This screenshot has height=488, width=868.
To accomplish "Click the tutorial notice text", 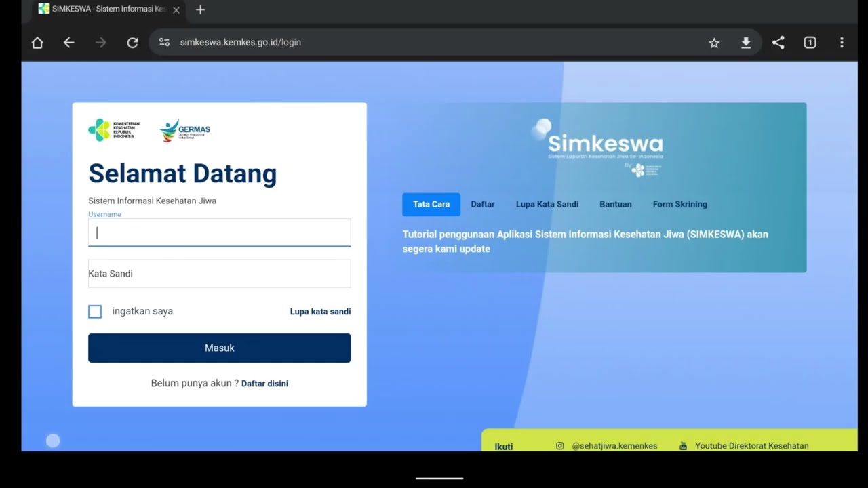I will (x=585, y=241).
